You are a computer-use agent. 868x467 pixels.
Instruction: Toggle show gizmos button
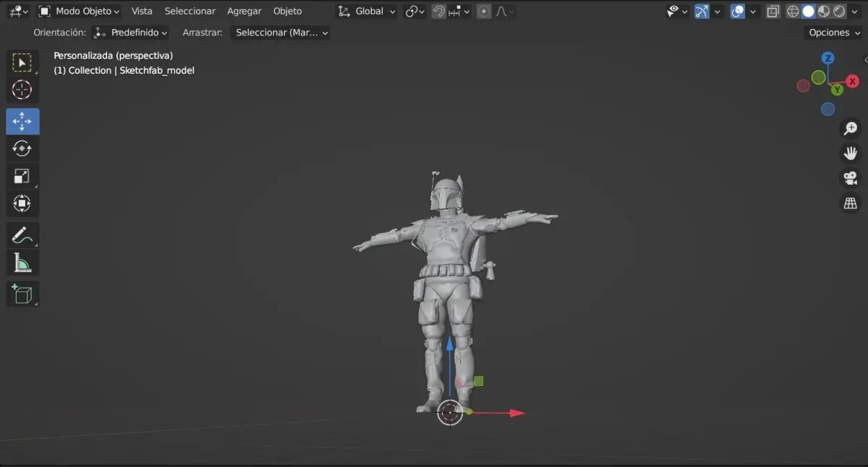[x=702, y=12]
